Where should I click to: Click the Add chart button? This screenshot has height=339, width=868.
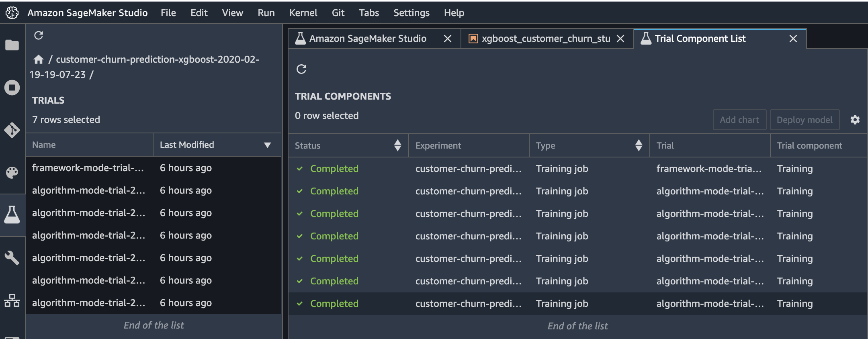pyautogui.click(x=739, y=120)
